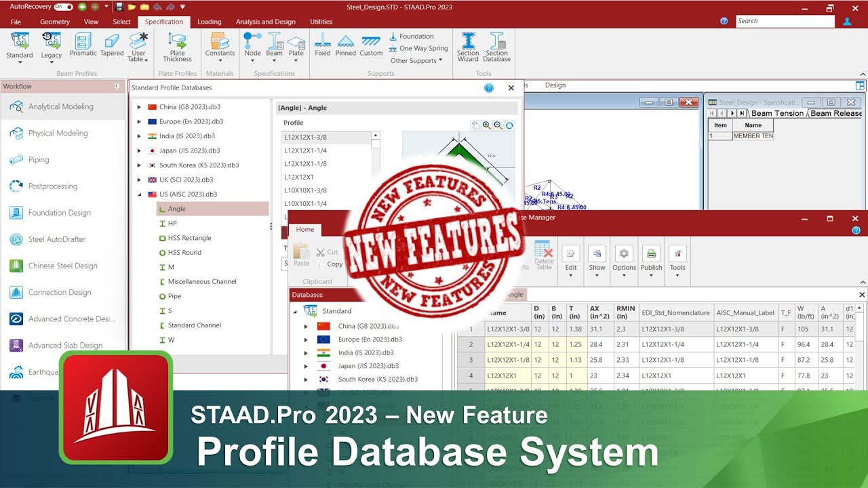868x488 pixels.
Task: Expand Europe (En 2023).db3 in Standard Profile Databases
Action: click(139, 121)
